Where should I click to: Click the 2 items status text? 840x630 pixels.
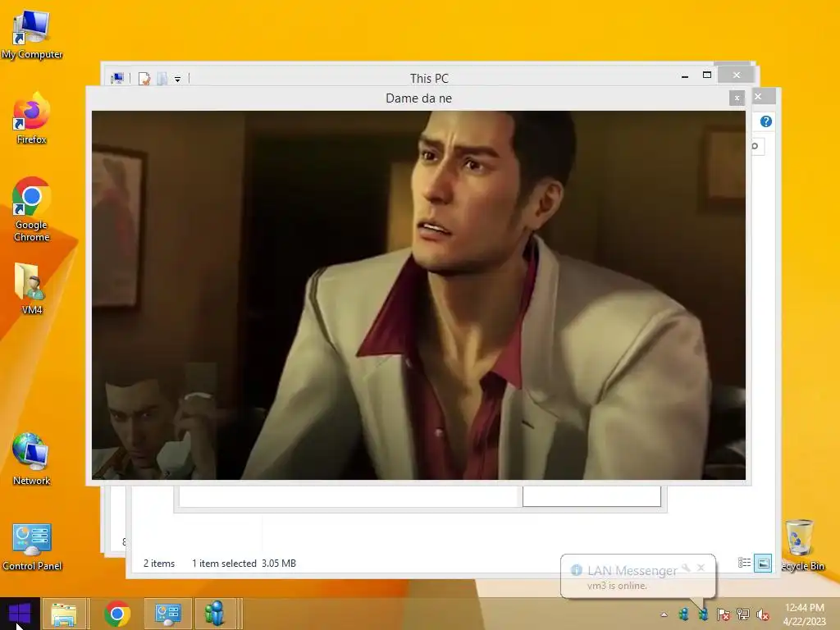[159, 563]
